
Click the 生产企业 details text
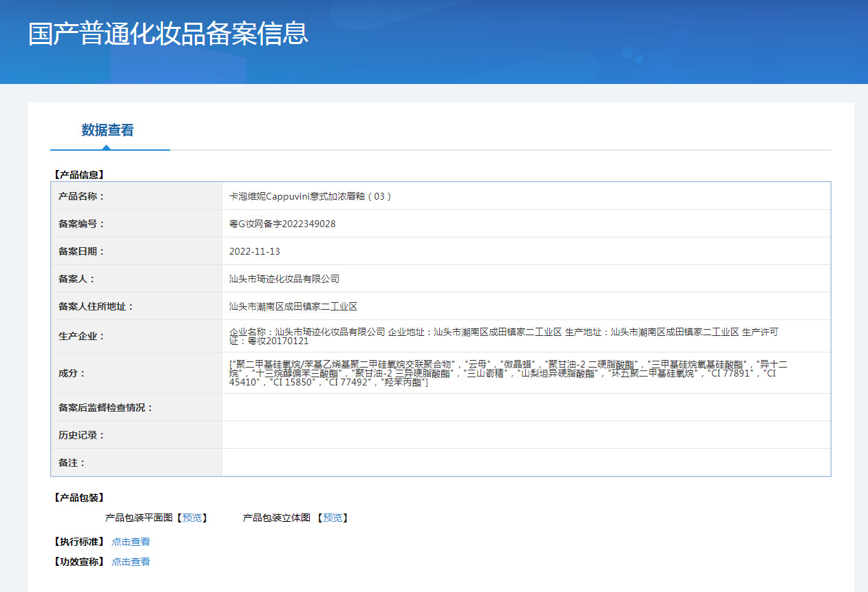point(504,336)
